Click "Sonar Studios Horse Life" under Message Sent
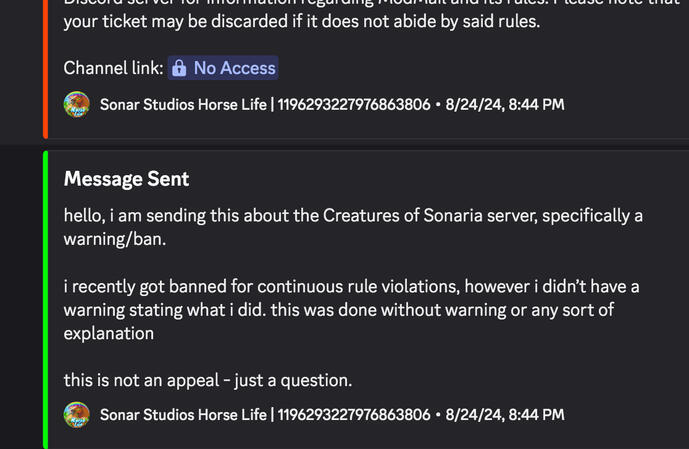 pos(184,414)
